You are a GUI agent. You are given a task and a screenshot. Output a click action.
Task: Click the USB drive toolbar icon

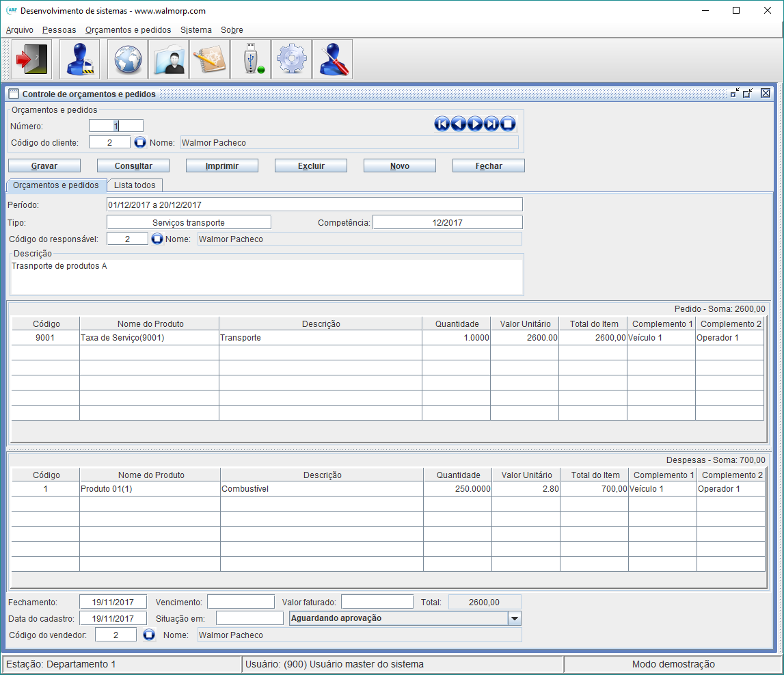click(250, 59)
